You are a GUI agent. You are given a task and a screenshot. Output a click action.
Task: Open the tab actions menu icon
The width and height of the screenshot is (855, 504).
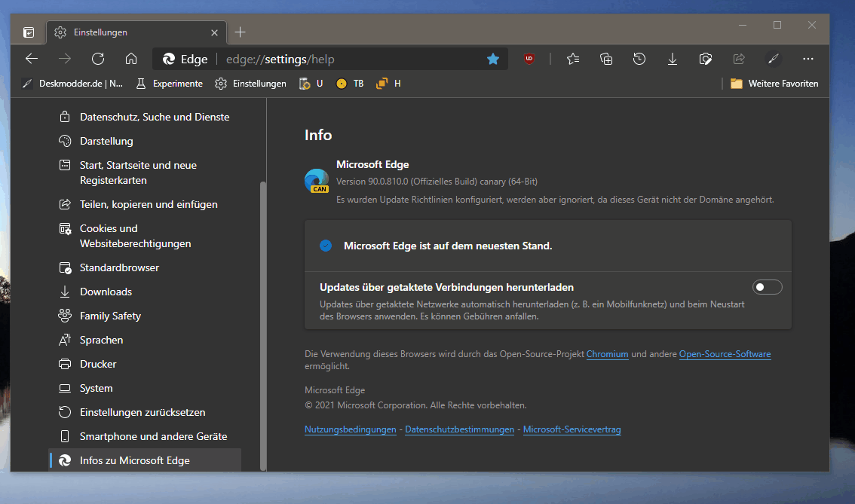click(x=29, y=32)
